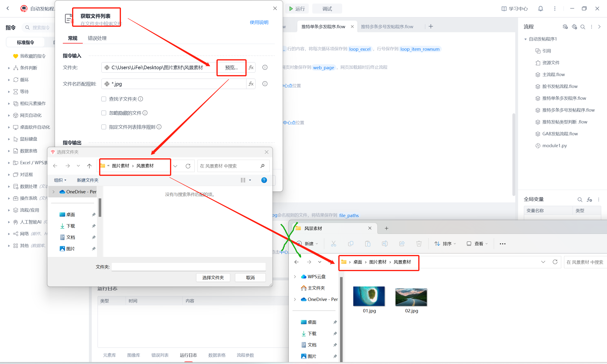The height and width of the screenshot is (364, 607).
Task: Click the search icon in flow panel header
Action: [583, 27]
